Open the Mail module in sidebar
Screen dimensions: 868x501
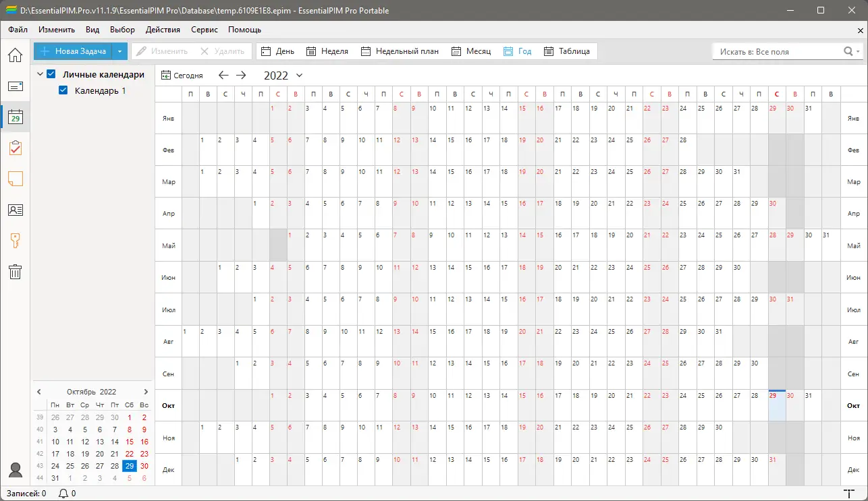(15, 86)
